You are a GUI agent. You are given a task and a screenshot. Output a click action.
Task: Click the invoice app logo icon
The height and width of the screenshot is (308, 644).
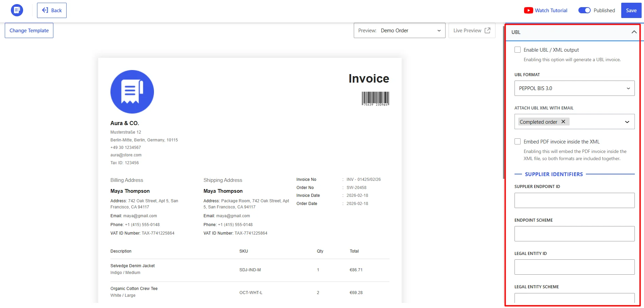tap(17, 10)
